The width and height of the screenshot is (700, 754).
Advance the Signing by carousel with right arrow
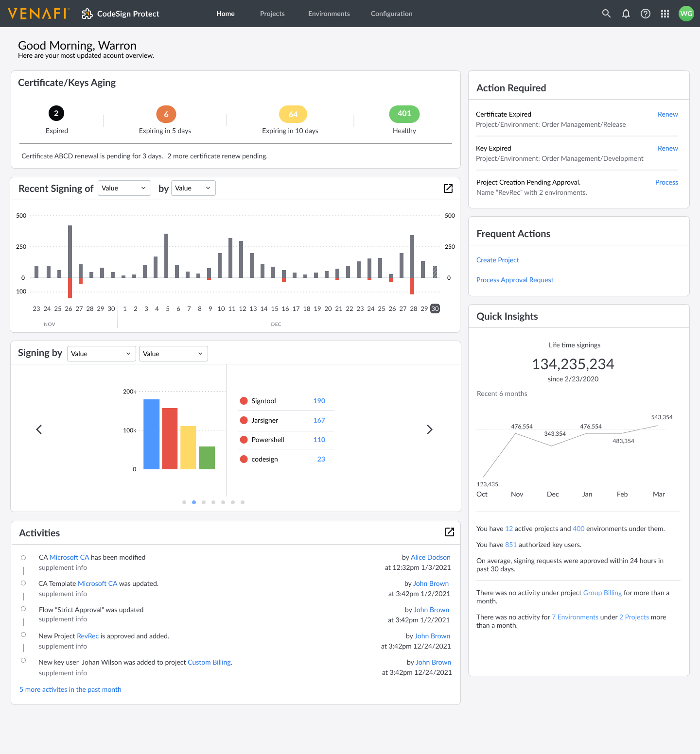[x=430, y=429]
